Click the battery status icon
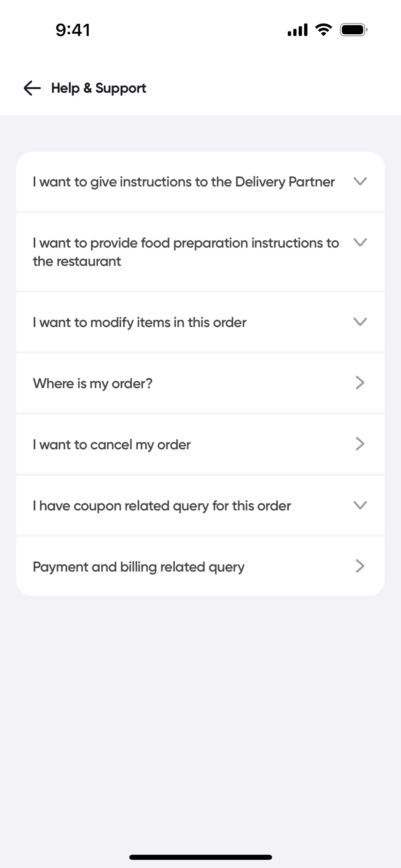The image size is (401, 868). click(353, 30)
